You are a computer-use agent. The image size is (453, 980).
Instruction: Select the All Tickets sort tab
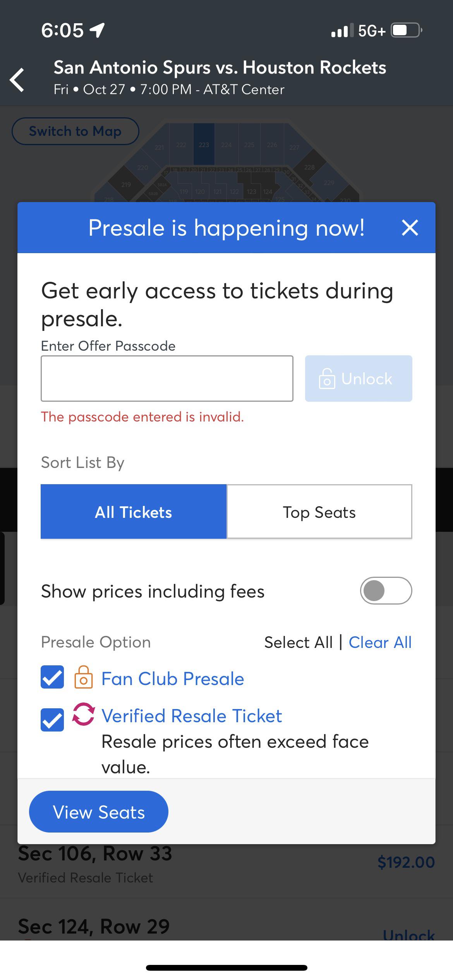[134, 512]
